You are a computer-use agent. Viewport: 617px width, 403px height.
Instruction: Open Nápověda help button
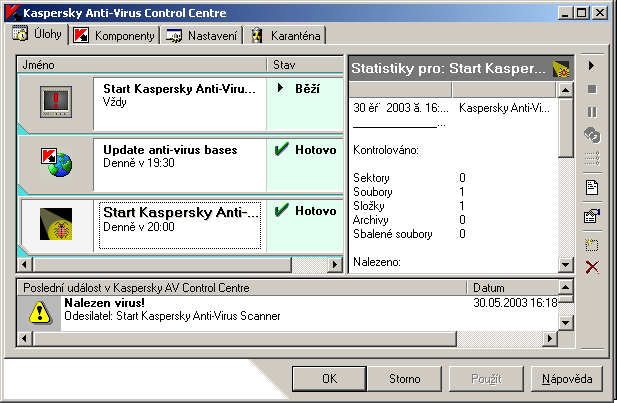[x=567, y=379]
